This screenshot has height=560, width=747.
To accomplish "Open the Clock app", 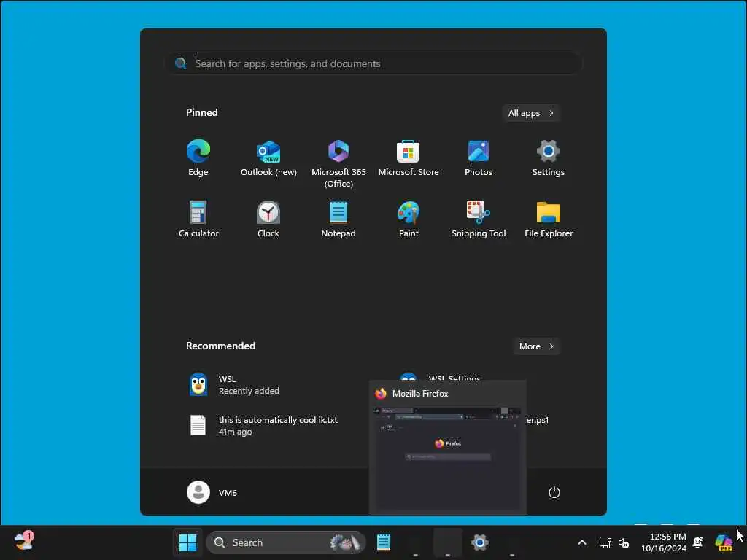I will [268, 219].
